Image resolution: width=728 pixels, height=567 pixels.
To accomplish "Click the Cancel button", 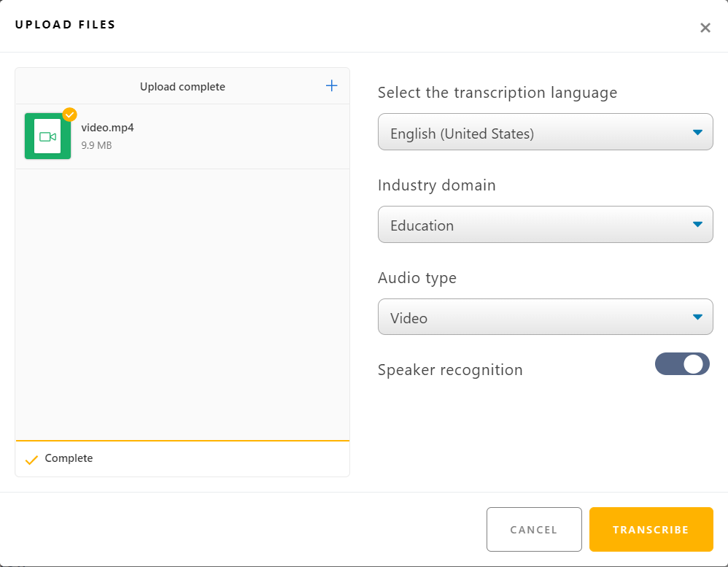I will tap(534, 529).
